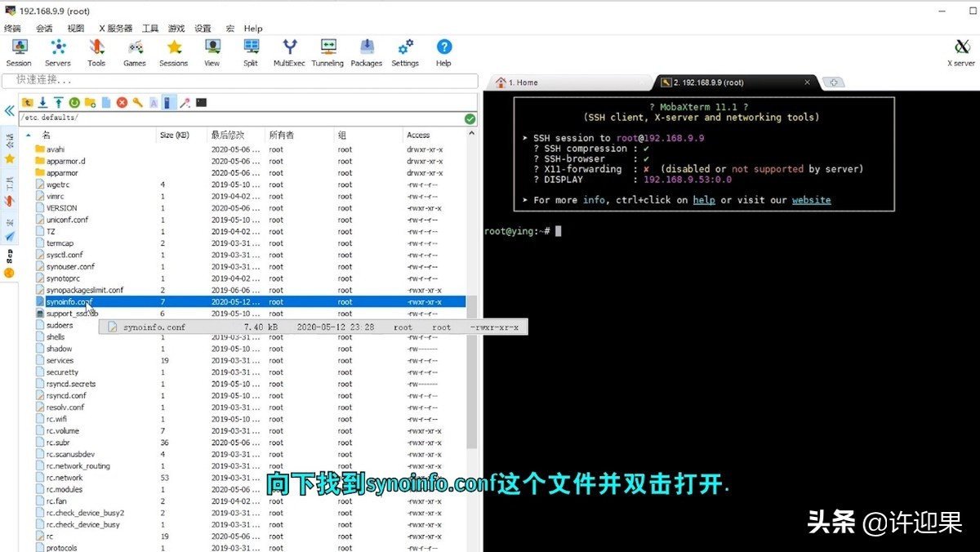
Task: Open the Tunneling icon
Action: pyautogui.click(x=327, y=53)
